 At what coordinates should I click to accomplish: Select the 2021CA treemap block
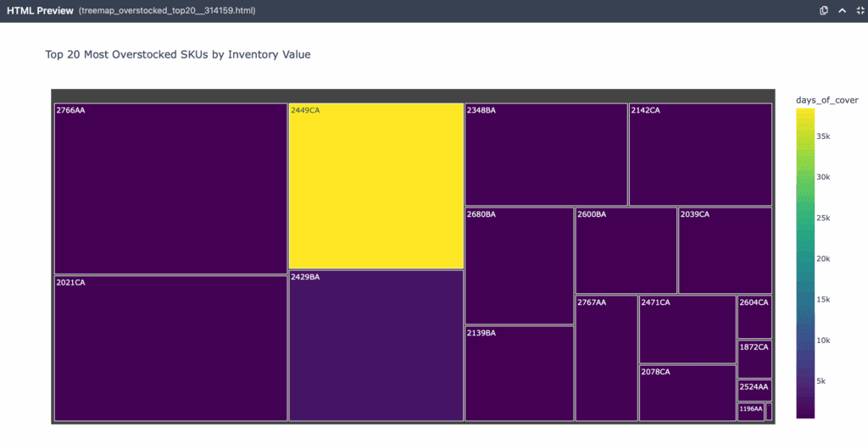pos(170,348)
